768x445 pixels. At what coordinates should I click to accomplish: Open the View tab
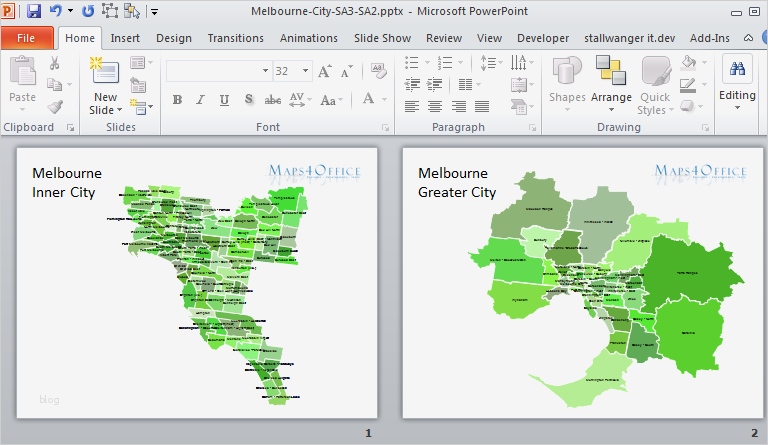(x=489, y=38)
